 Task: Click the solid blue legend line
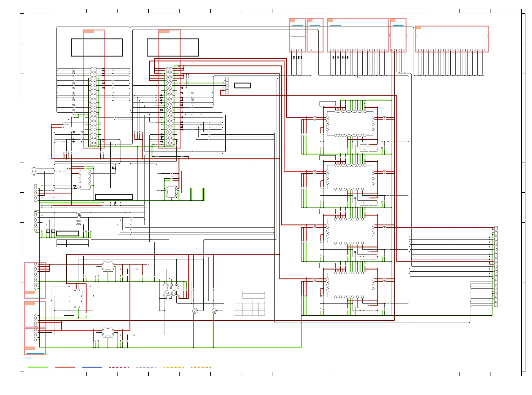click(92, 367)
